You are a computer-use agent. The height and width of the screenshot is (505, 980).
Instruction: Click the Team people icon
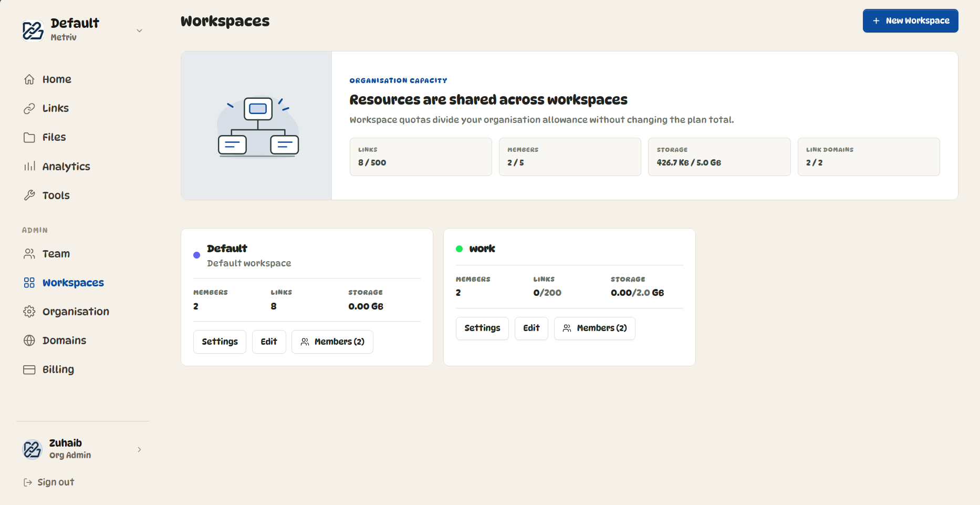[x=29, y=254]
